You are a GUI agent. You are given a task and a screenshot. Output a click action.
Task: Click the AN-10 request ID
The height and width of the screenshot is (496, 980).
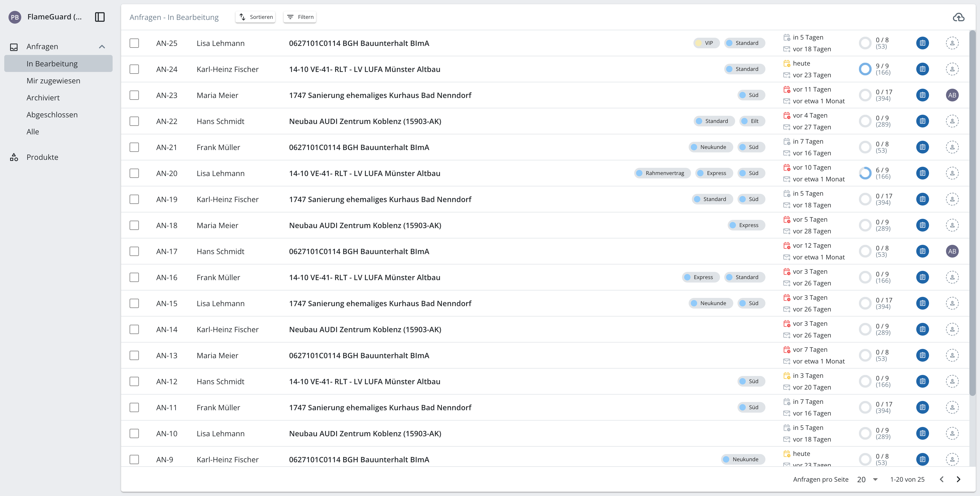pyautogui.click(x=167, y=434)
